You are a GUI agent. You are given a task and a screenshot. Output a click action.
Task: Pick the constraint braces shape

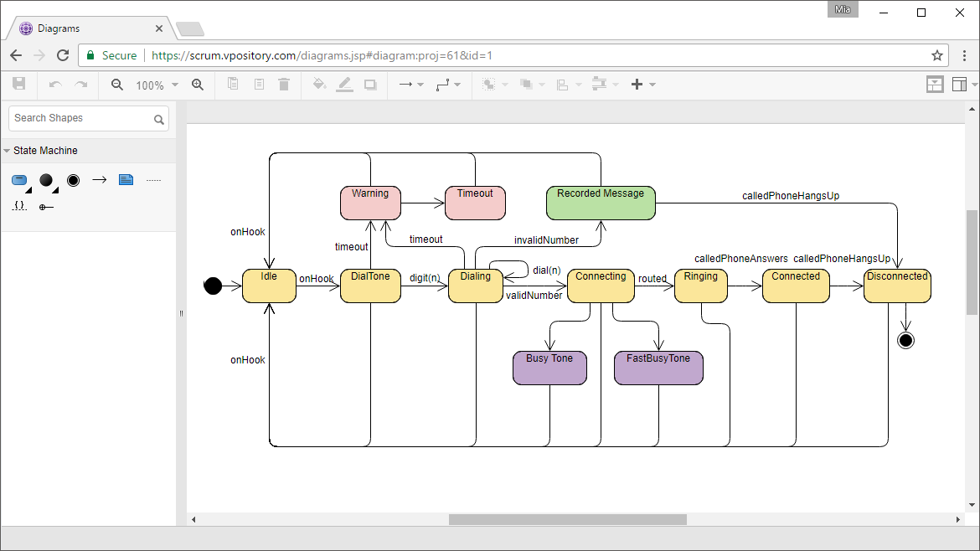point(19,205)
